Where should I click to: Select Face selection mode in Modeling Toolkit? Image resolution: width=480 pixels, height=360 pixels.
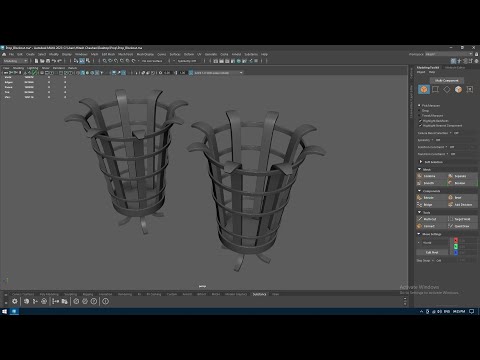[458, 89]
